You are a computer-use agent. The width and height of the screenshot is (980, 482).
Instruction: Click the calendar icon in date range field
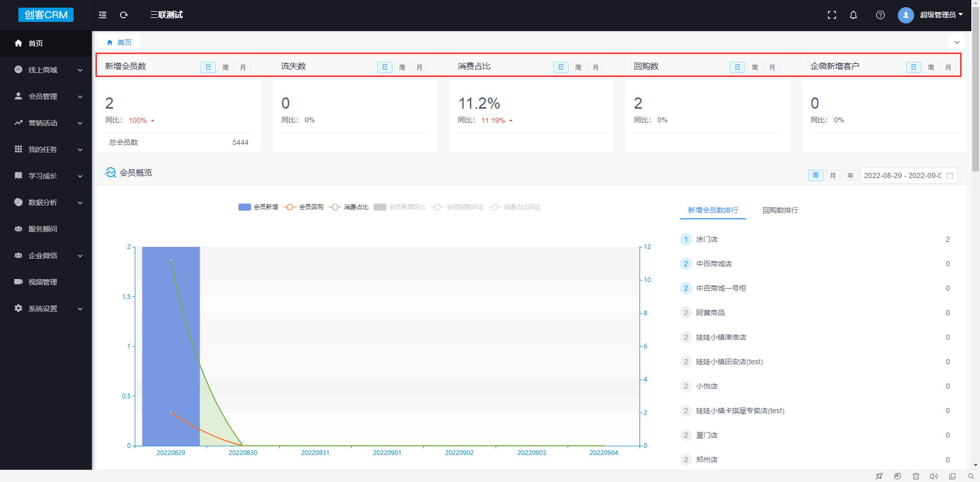(950, 175)
